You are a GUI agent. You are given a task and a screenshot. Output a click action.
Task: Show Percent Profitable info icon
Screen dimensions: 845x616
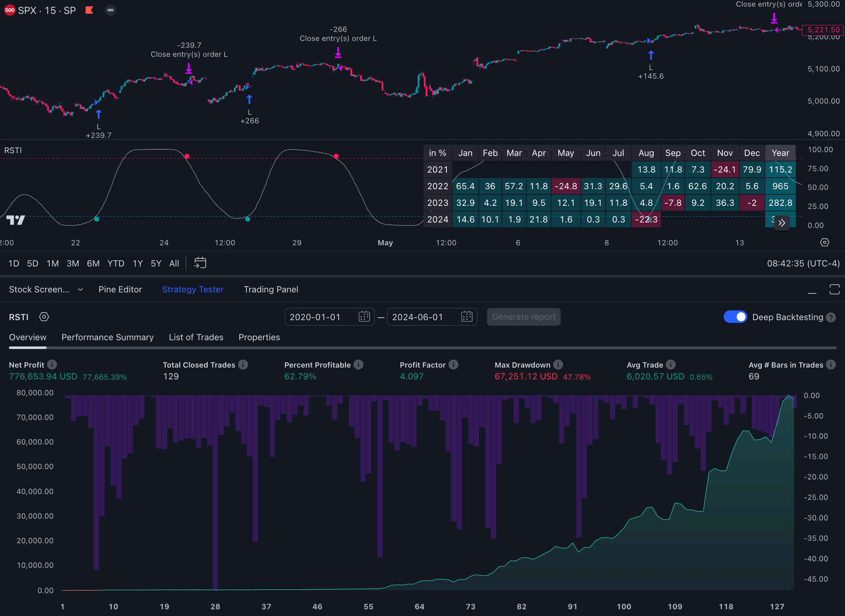coord(359,365)
